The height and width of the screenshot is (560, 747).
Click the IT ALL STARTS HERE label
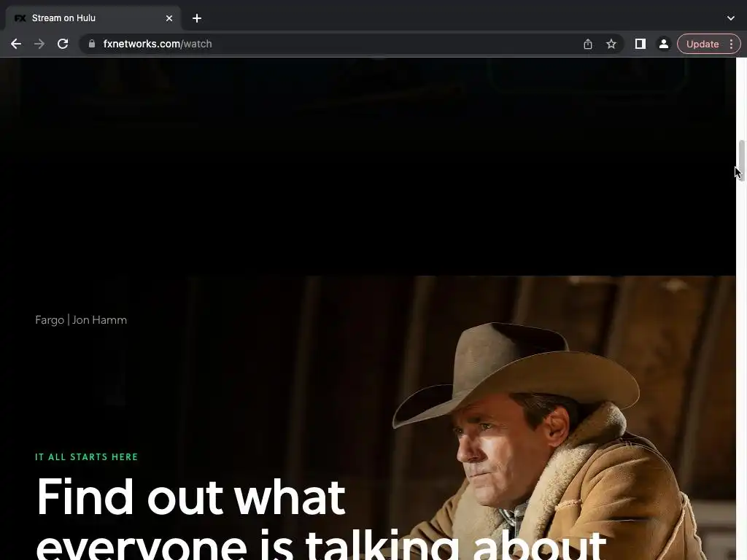[x=86, y=457]
